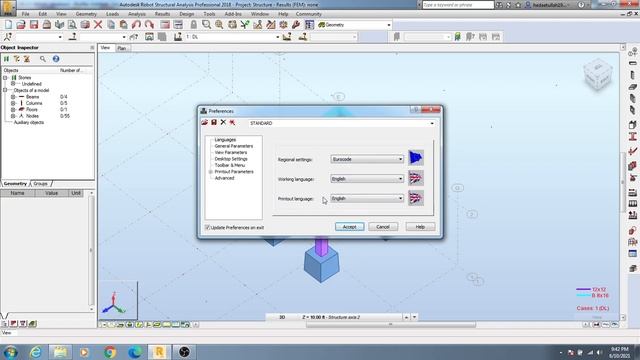Click the tables icon left of Geometry layout
Screen dimensions: 640x360
pyautogui.click(x=309, y=25)
